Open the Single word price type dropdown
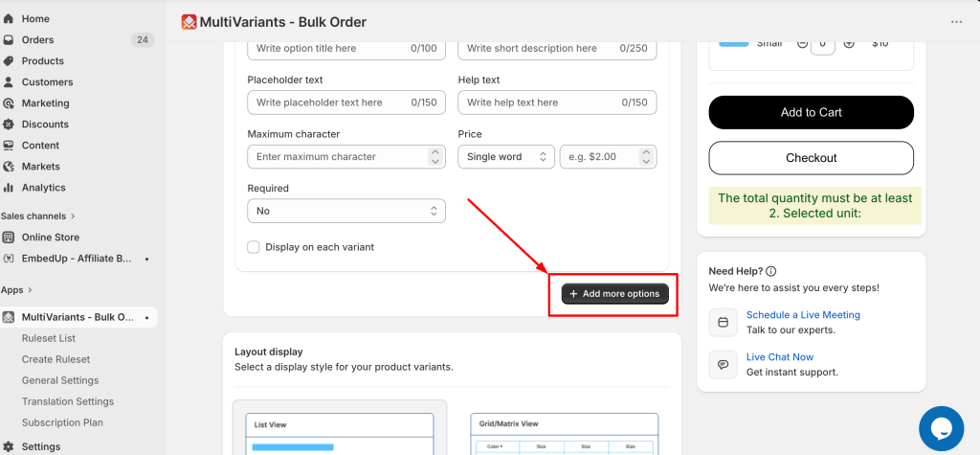The height and width of the screenshot is (455, 980). click(506, 156)
